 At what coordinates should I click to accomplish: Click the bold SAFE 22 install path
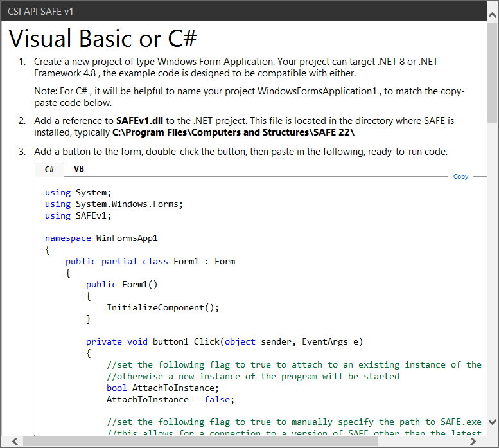tap(233, 132)
